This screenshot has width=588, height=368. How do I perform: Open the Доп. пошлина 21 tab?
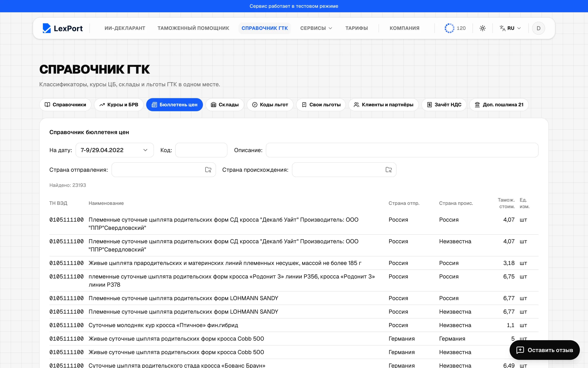[499, 105]
